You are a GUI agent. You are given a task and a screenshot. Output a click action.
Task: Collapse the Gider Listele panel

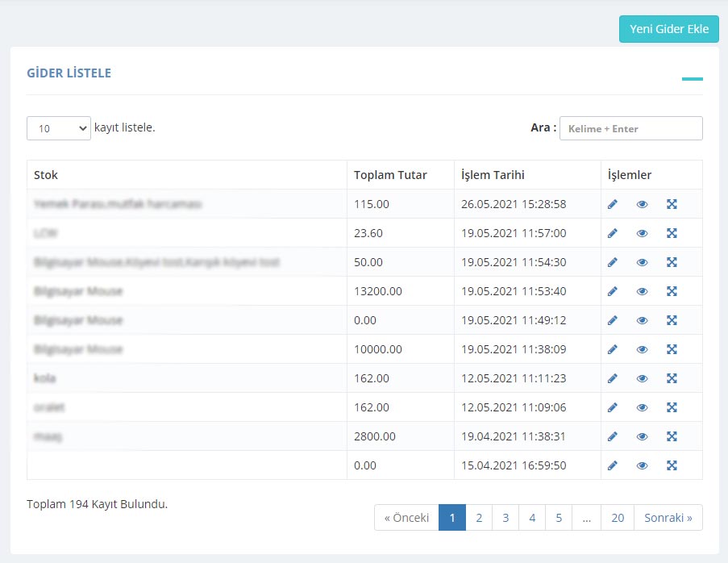pos(693,79)
